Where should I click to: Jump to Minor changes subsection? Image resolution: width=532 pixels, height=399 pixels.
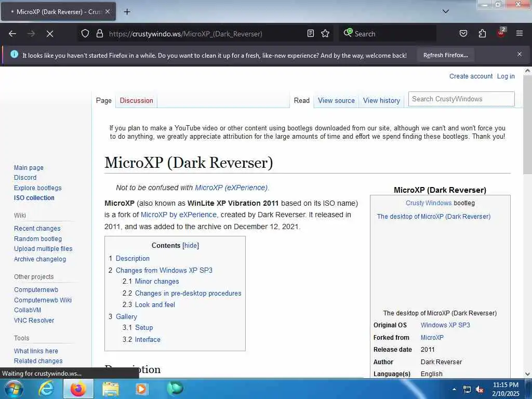[157, 281]
